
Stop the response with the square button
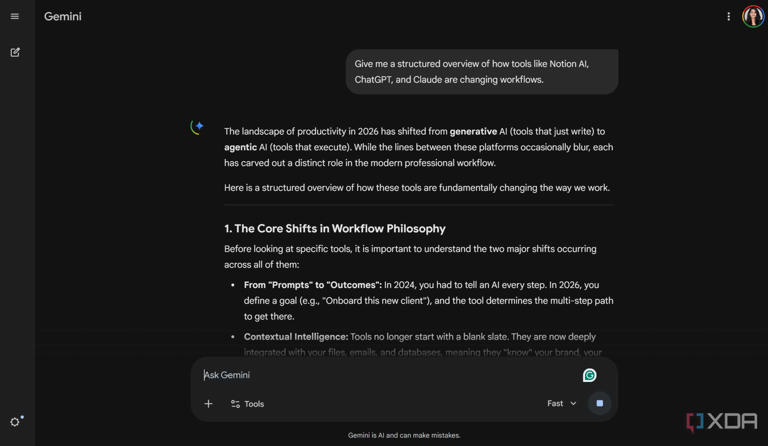599,403
